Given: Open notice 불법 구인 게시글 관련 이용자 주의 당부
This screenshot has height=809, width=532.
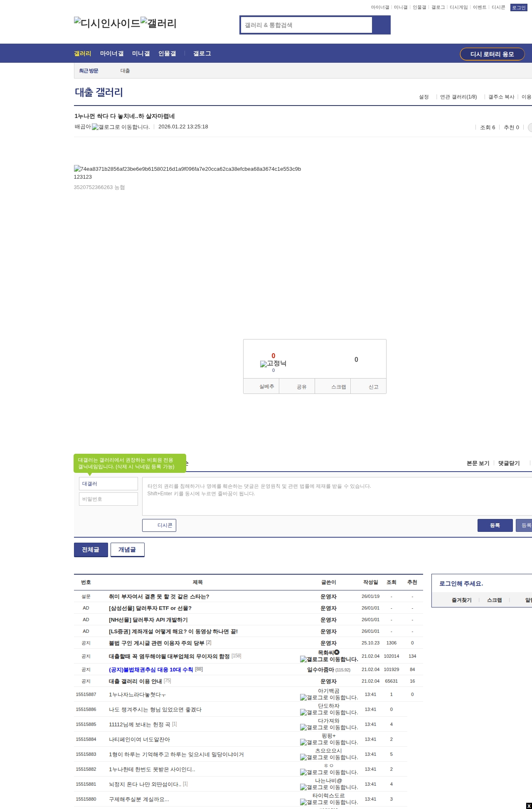Looking at the screenshot, I should [156, 643].
